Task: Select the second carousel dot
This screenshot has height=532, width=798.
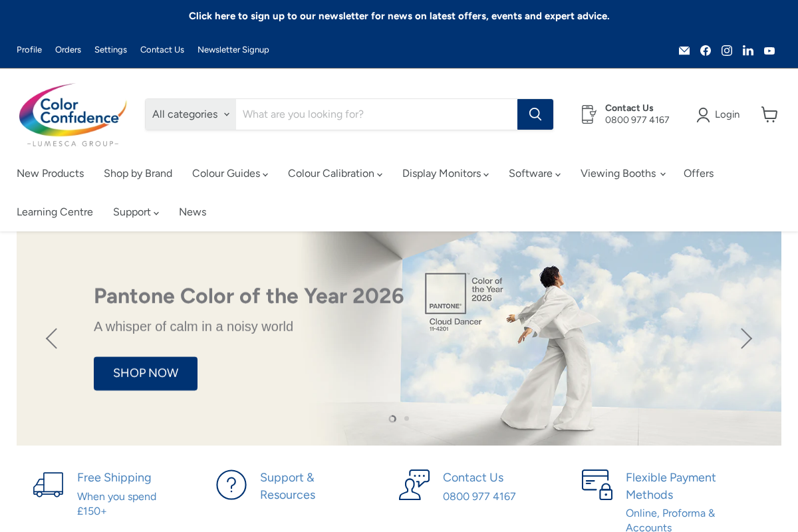Action: click(406, 418)
